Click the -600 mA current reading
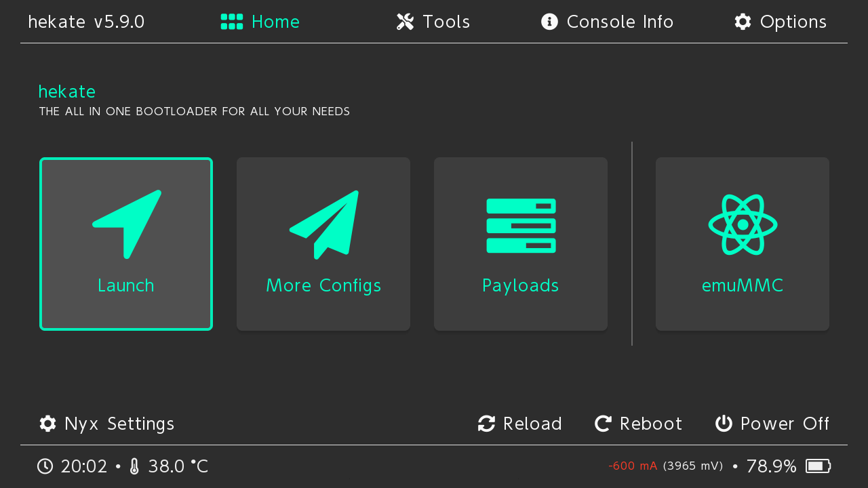The image size is (868, 488). 633,466
